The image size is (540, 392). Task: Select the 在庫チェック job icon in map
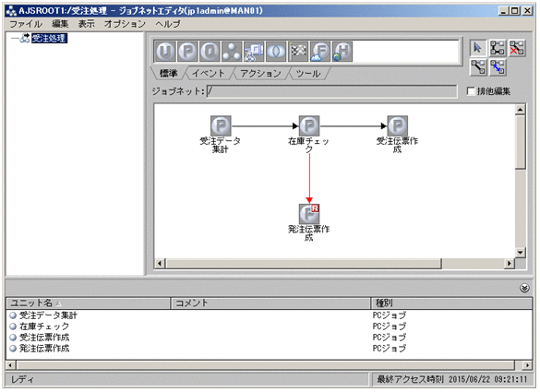click(x=309, y=125)
